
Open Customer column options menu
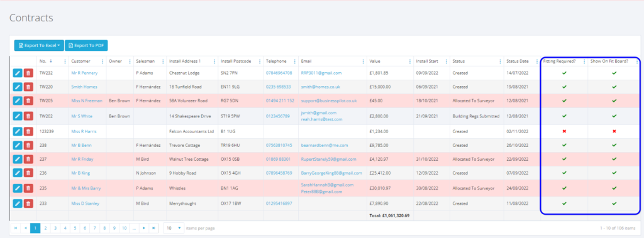click(x=103, y=62)
